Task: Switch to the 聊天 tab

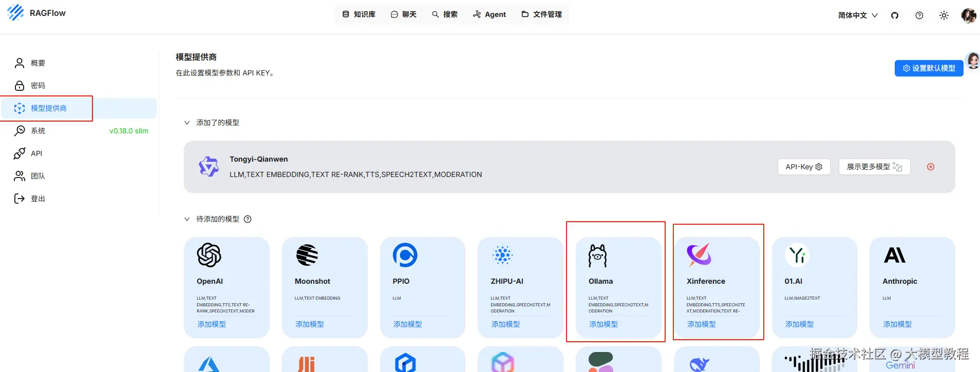Action: click(404, 14)
